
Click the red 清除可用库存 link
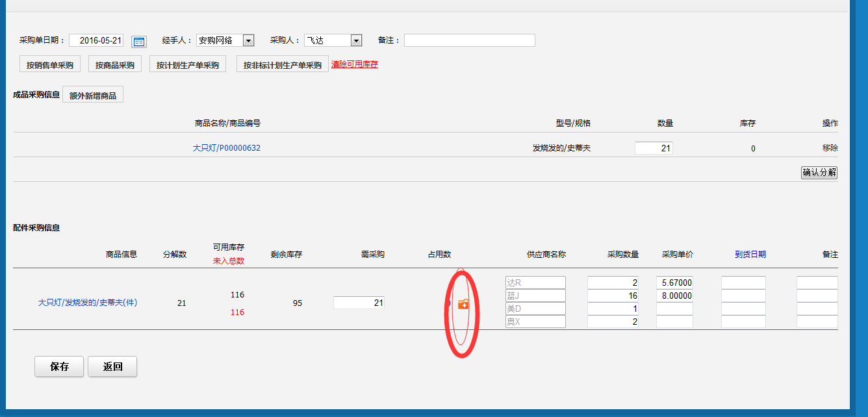coord(355,64)
